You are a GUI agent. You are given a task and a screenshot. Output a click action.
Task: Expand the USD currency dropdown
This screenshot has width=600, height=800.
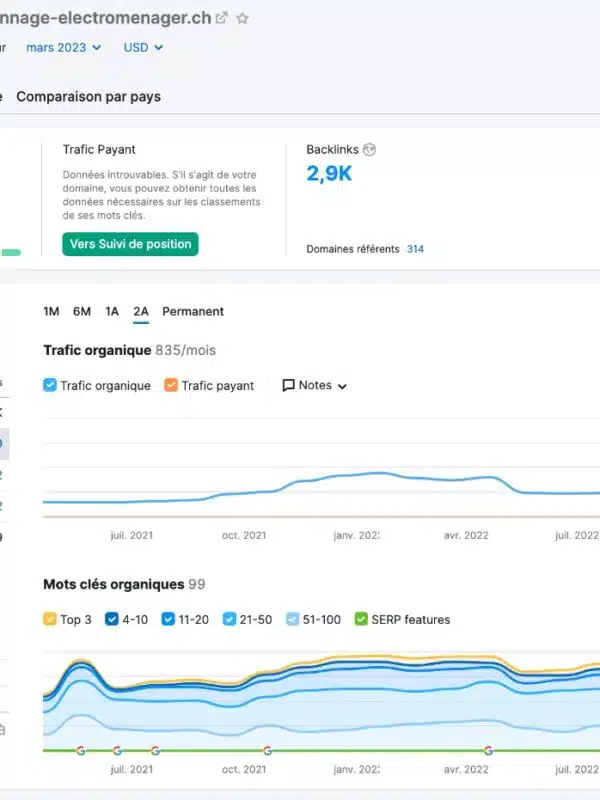pos(143,47)
